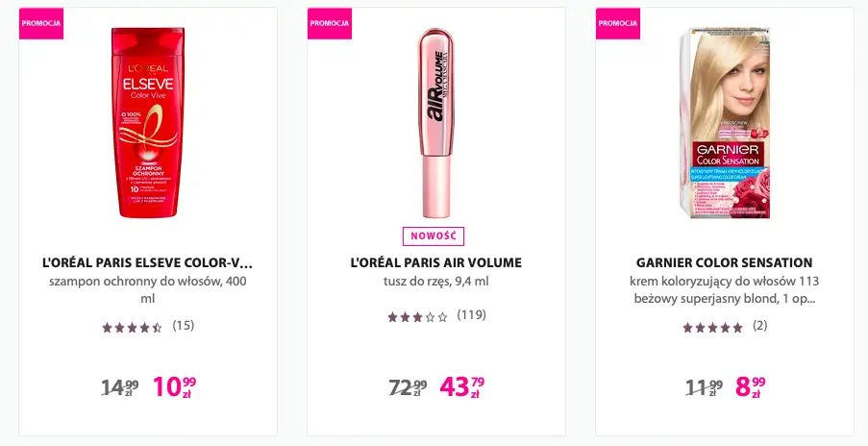This screenshot has width=868, height=446.
Task: Click the PROMOCJA badge on Air Volume mascara
Action: coord(330,23)
